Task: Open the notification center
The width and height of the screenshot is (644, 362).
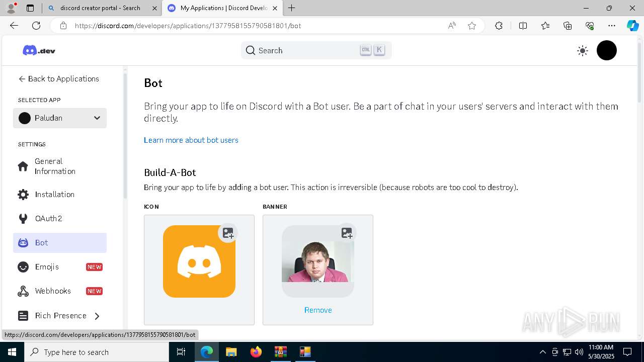Action: click(x=627, y=352)
